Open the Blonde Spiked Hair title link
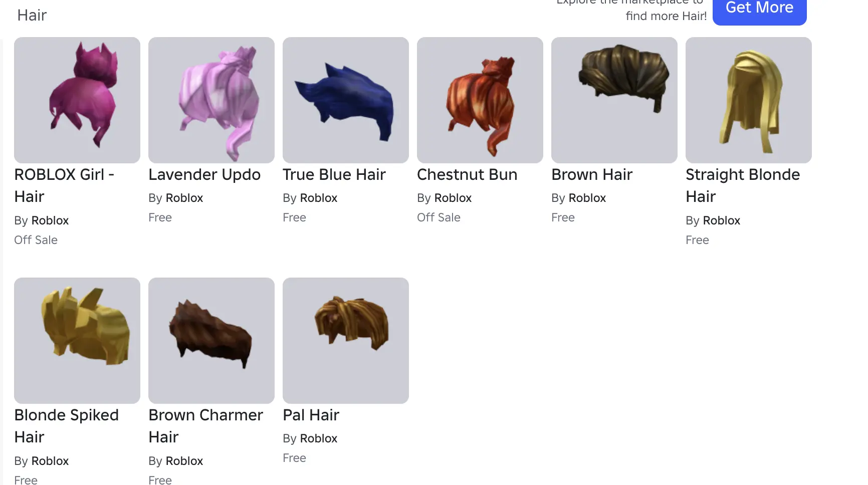868x485 pixels. (x=67, y=426)
